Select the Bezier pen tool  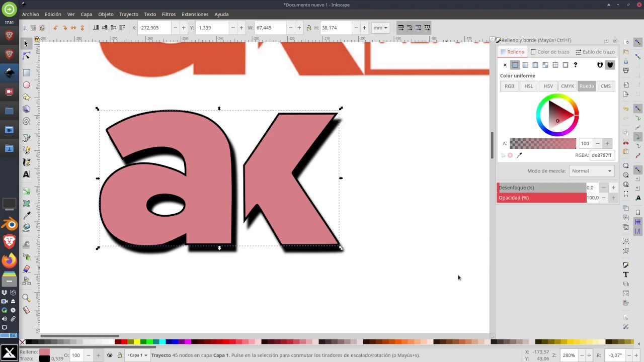pos(26,138)
